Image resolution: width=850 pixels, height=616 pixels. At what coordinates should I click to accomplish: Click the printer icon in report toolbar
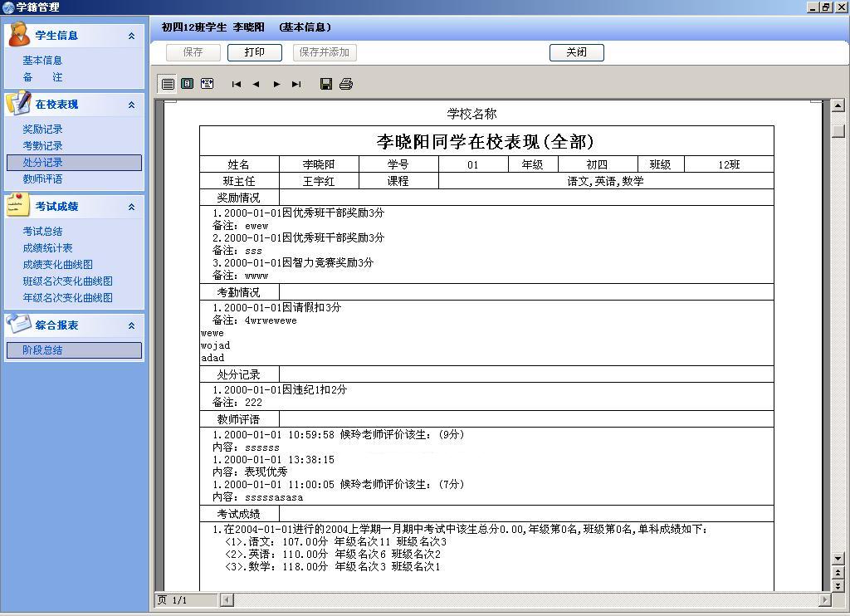tap(346, 84)
